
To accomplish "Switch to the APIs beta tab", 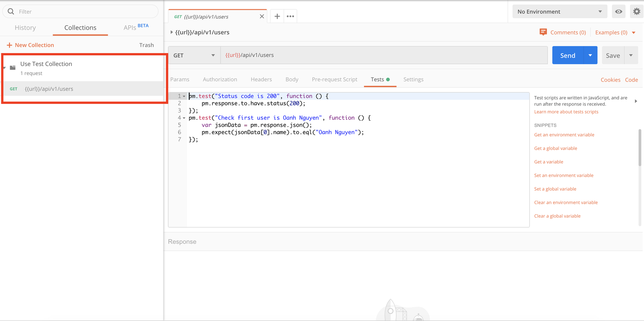I will (x=136, y=27).
